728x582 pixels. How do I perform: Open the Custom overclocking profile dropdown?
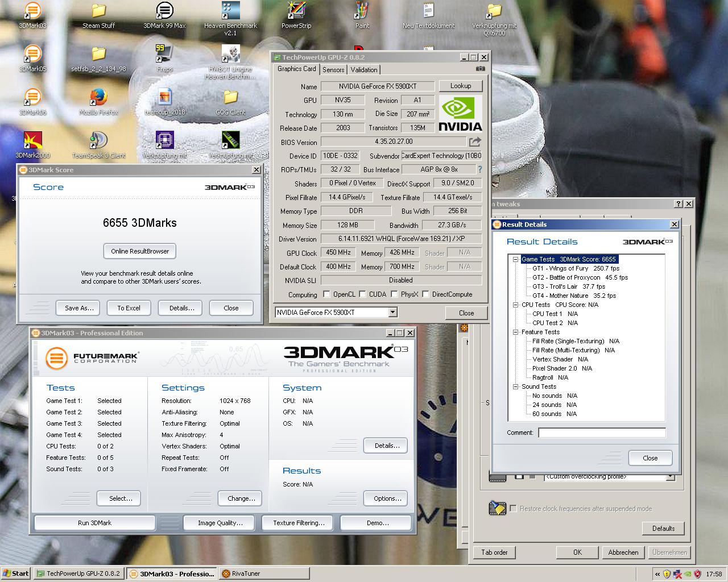(x=670, y=477)
